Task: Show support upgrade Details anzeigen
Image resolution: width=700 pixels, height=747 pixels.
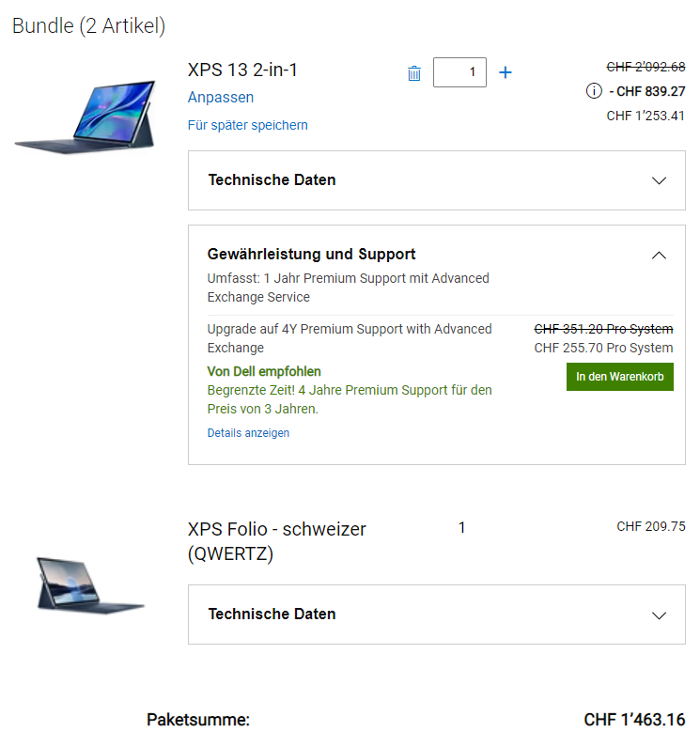Action: click(248, 433)
